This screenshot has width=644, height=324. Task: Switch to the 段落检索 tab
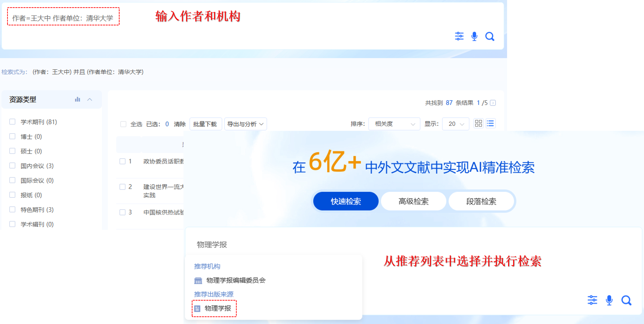[481, 201]
